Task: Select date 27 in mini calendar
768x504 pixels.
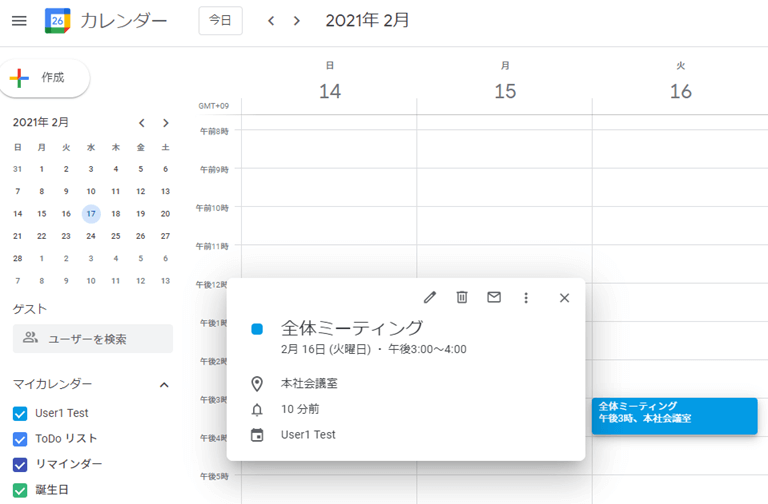Action: click(x=166, y=236)
